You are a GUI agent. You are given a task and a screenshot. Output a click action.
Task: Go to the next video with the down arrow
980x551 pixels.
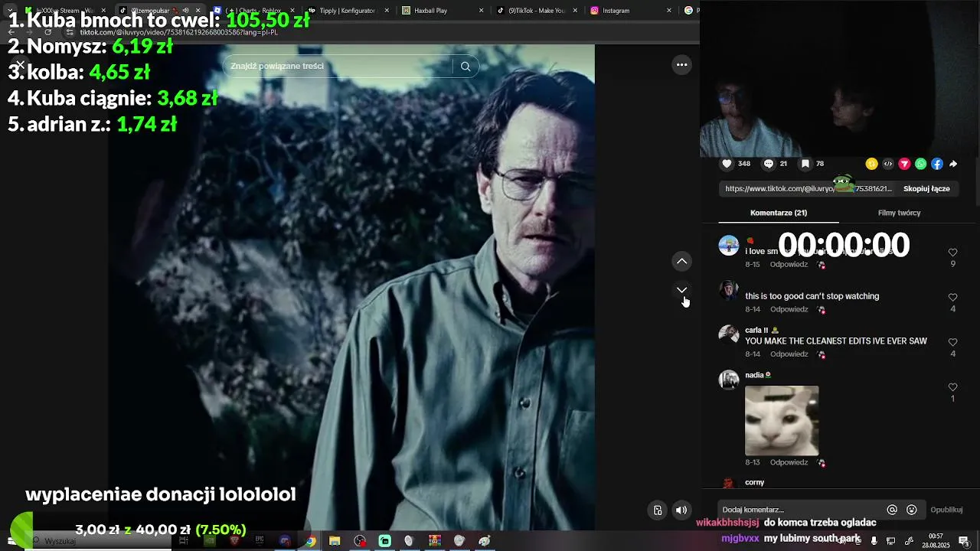[x=681, y=290]
